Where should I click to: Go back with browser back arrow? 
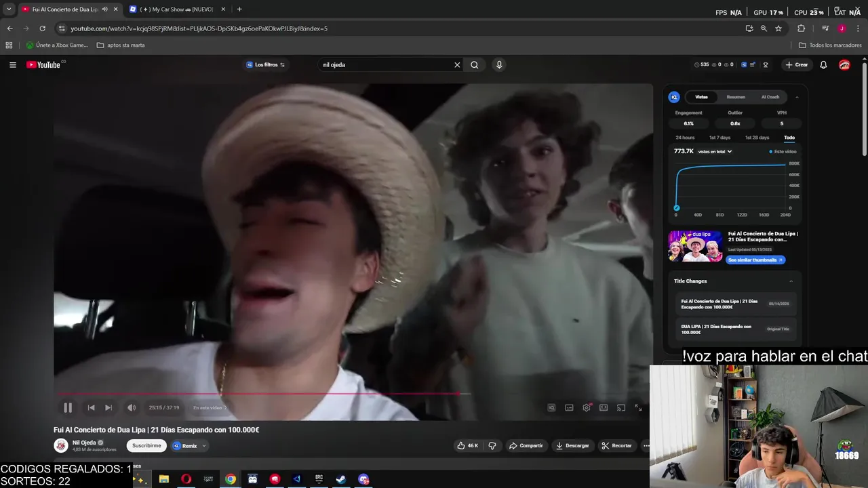(x=9, y=28)
